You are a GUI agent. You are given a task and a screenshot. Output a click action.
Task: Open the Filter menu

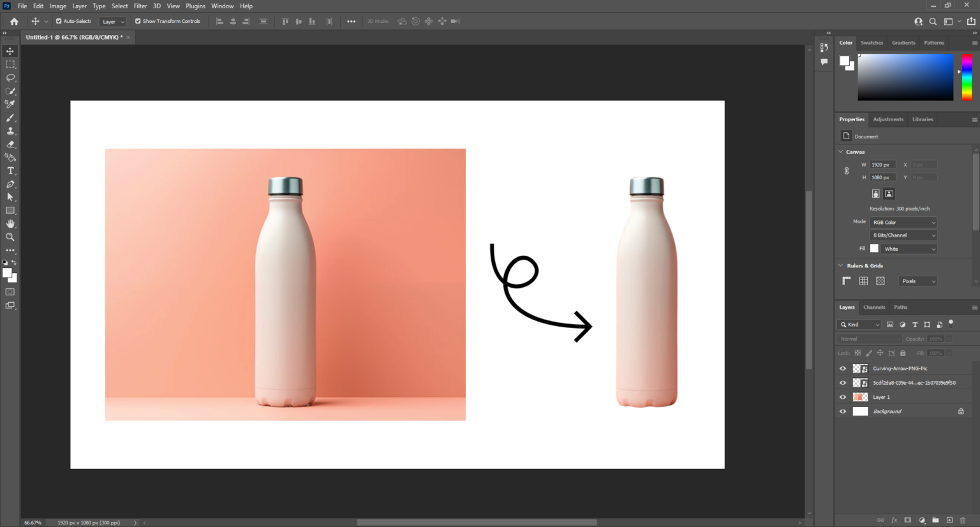point(140,6)
